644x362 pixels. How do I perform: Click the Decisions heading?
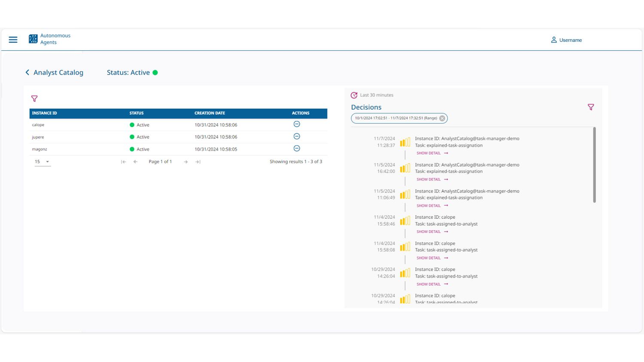coord(366,107)
